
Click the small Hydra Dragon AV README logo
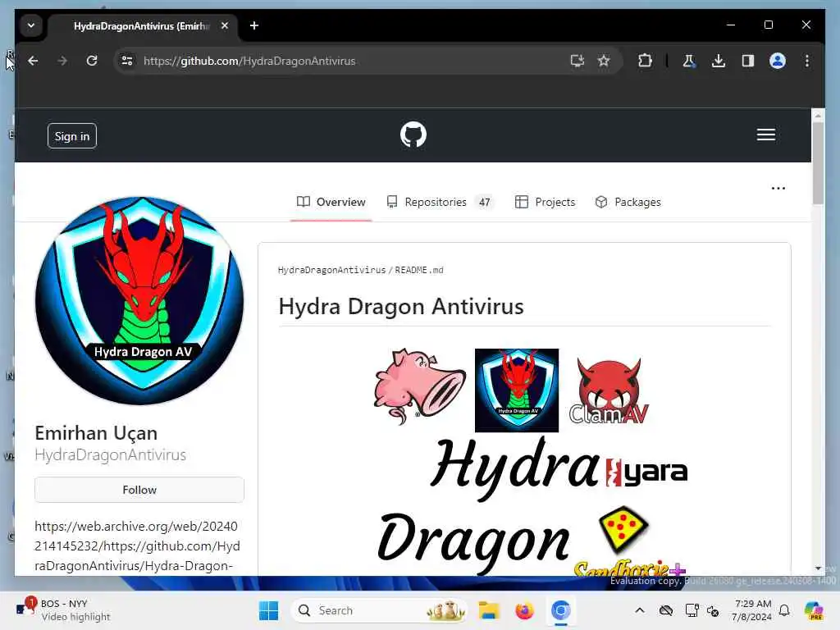(x=517, y=390)
